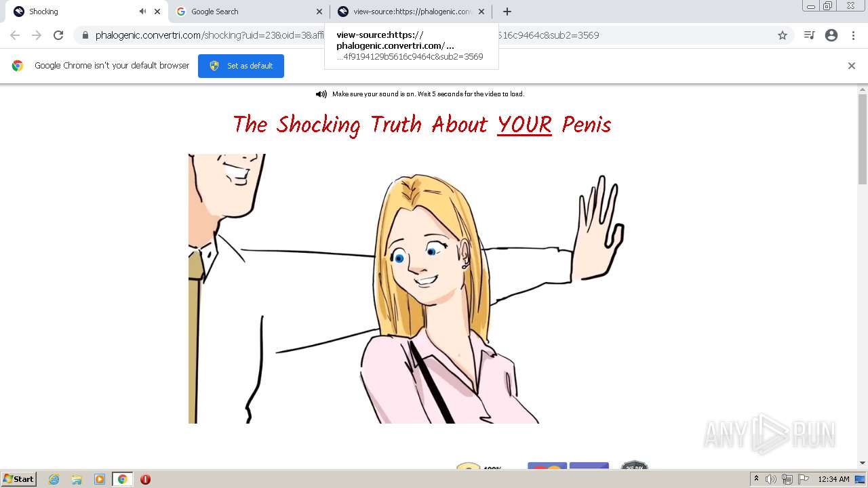Screen dimensions: 868x488
Task: Click the cartoon video frame
Action: (406, 289)
